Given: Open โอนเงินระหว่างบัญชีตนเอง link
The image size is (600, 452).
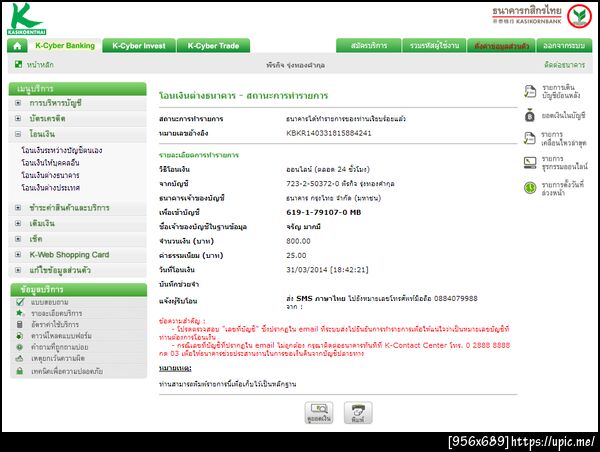Looking at the screenshot, I should (x=62, y=150).
